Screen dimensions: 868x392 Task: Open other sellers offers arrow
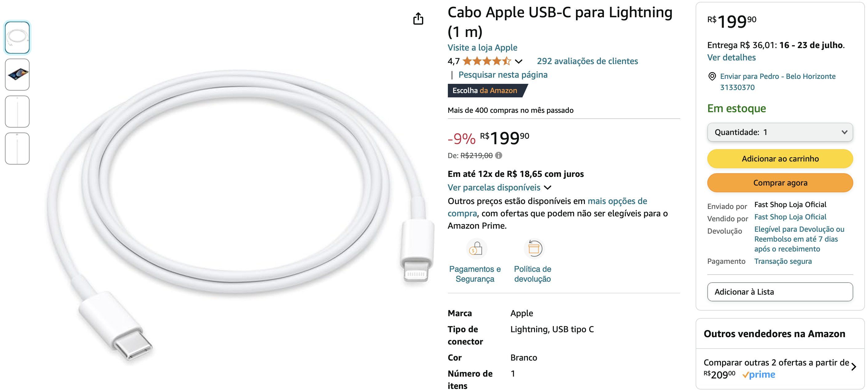(x=853, y=366)
